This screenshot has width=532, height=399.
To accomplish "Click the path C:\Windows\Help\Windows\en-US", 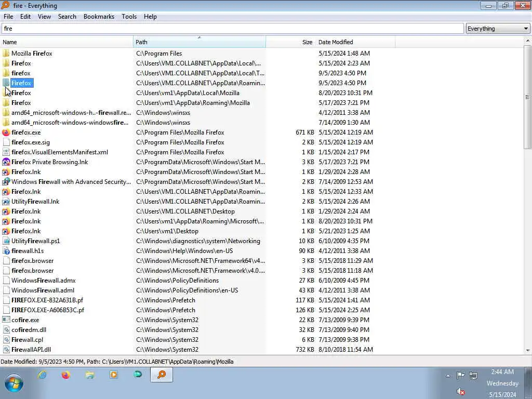I will coord(184,251).
